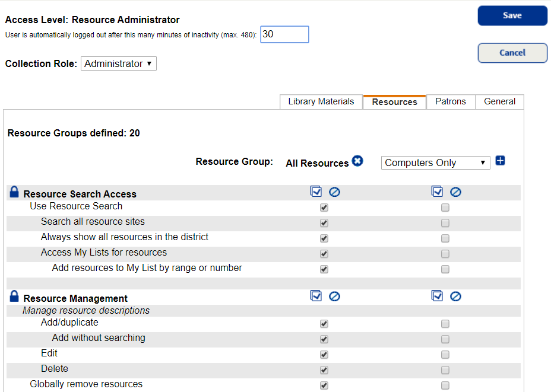Check Edit for Computers Only

(x=445, y=355)
